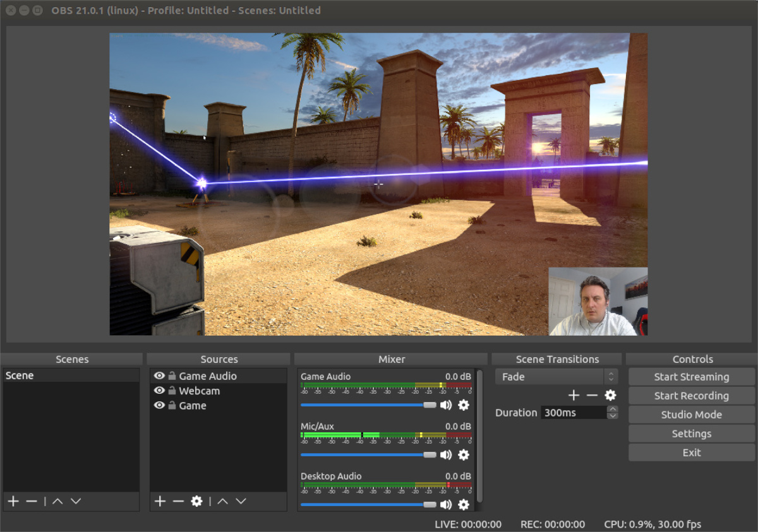Open transition properties gear in Scene Transitions
The width and height of the screenshot is (758, 532).
point(610,395)
